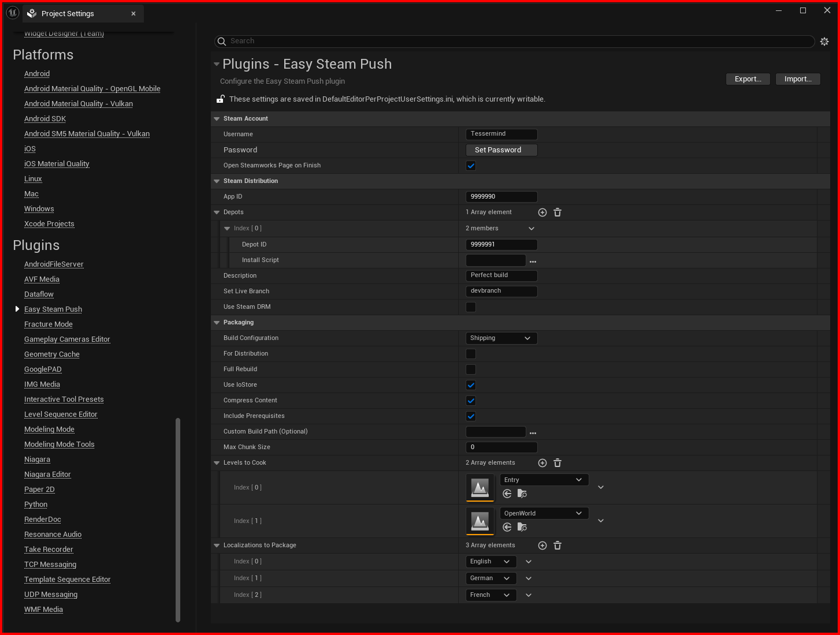Click the OpenWorld level thumbnail
This screenshot has width=840, height=635.
coord(480,521)
